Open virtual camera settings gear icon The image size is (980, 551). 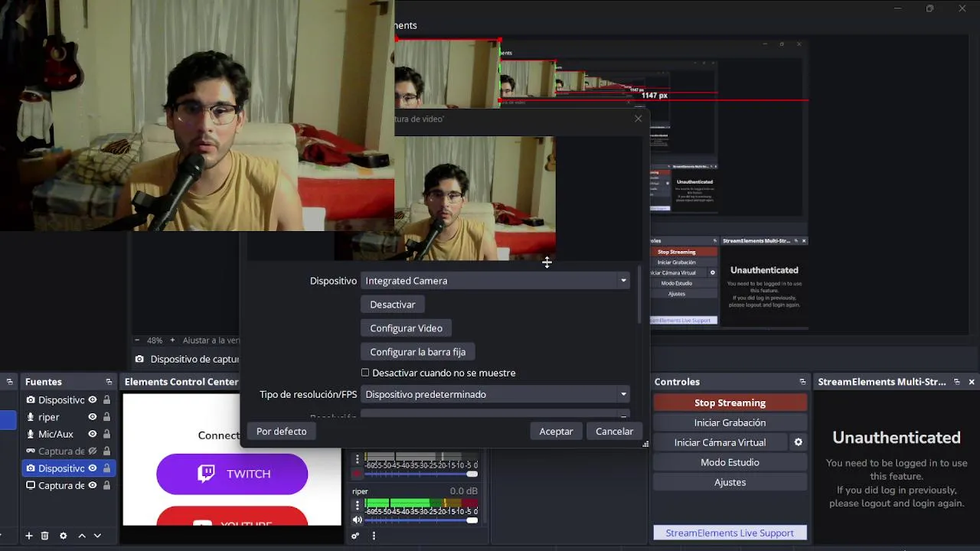[798, 442]
